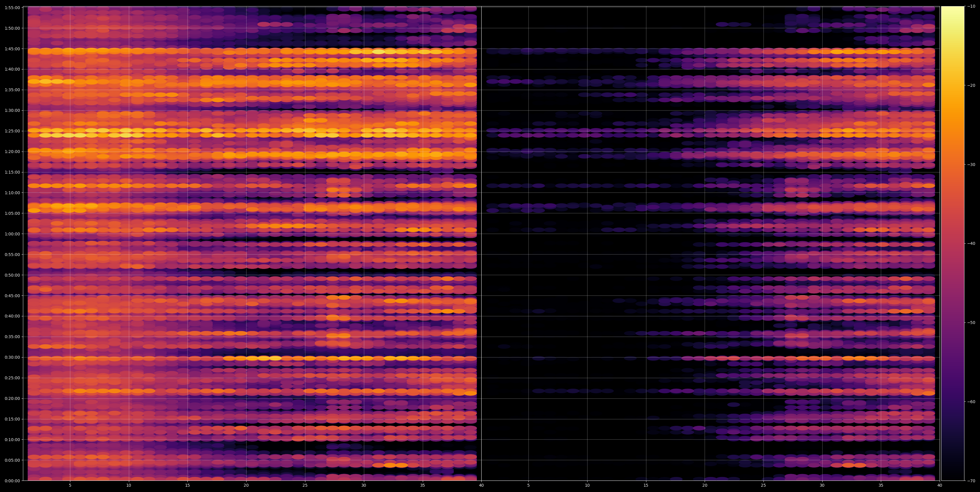Click the −30 colorbar tick label

coord(972,164)
